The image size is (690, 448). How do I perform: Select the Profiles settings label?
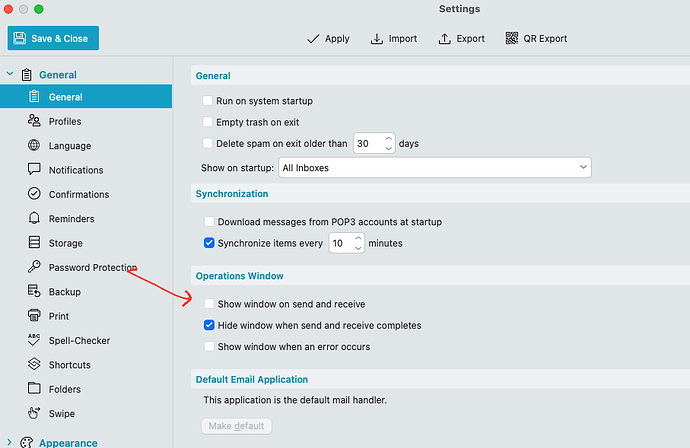(65, 121)
